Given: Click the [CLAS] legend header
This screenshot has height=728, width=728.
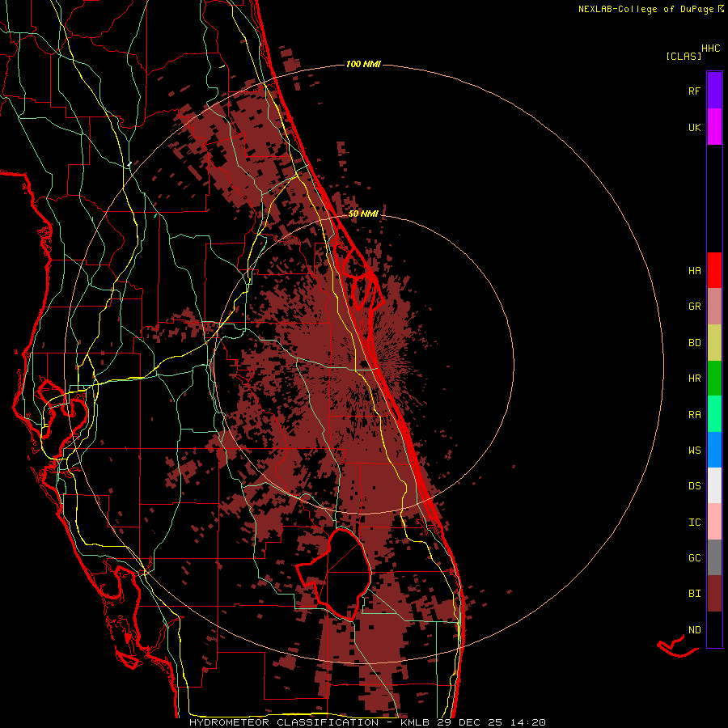Looking at the screenshot, I should [x=684, y=56].
